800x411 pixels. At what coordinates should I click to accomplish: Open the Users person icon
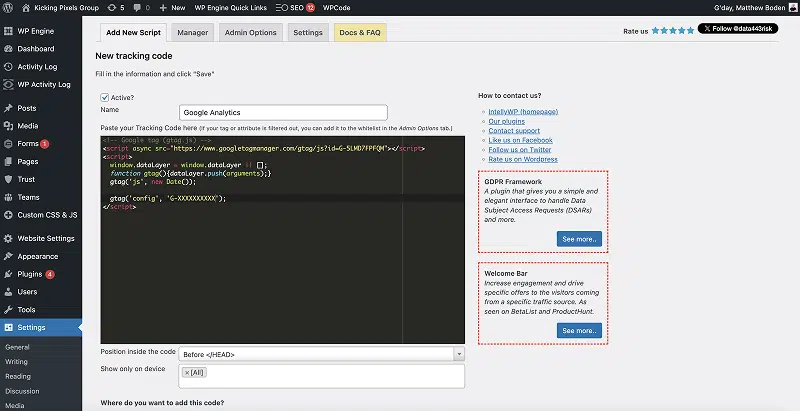[8, 292]
